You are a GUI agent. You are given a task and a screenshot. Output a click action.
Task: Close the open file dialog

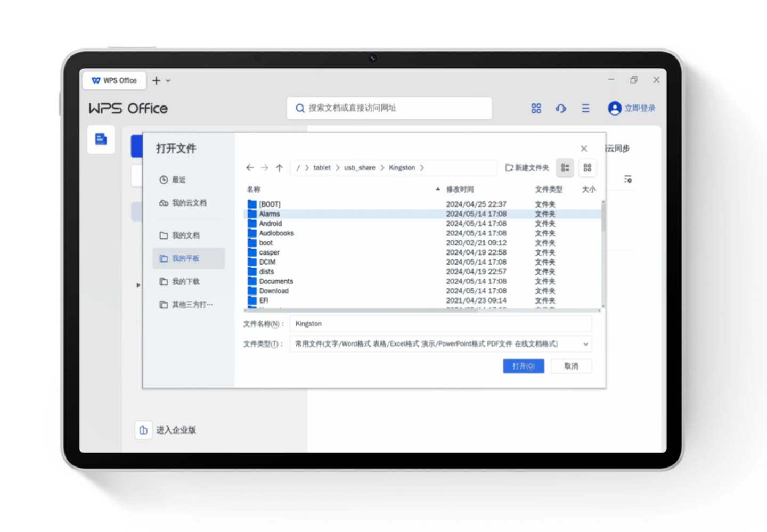(x=584, y=149)
